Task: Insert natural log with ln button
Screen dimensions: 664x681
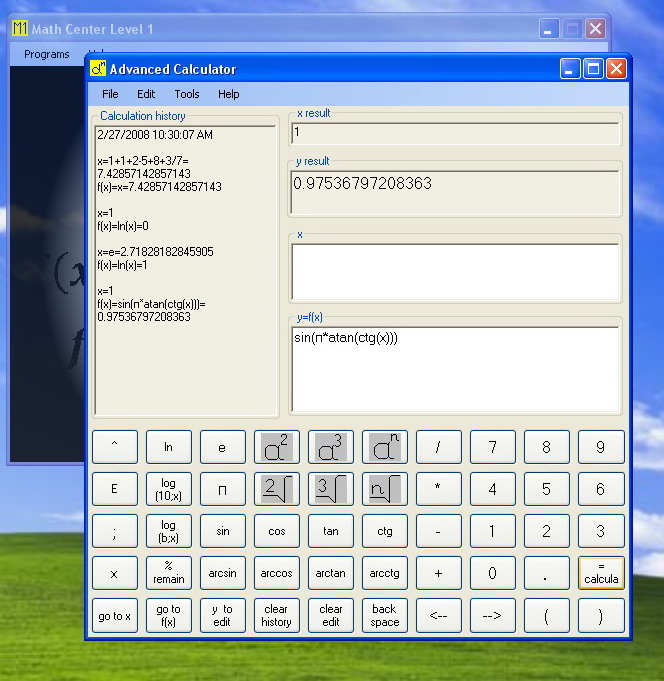Action: tap(168, 447)
